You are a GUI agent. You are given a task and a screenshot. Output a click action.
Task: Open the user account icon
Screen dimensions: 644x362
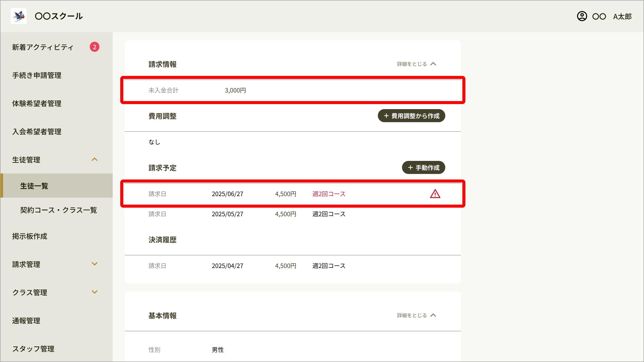pos(582,16)
